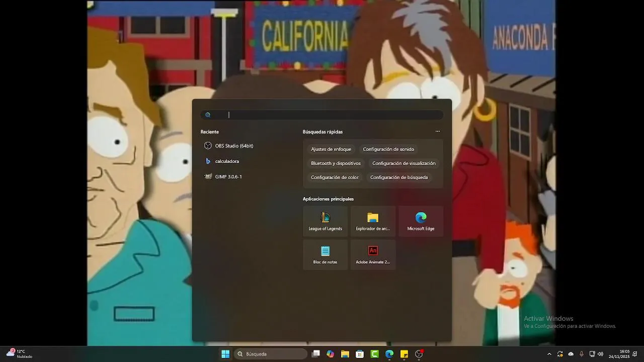Click the microphone tray icon
This screenshot has height=362, width=644.
click(x=582, y=354)
